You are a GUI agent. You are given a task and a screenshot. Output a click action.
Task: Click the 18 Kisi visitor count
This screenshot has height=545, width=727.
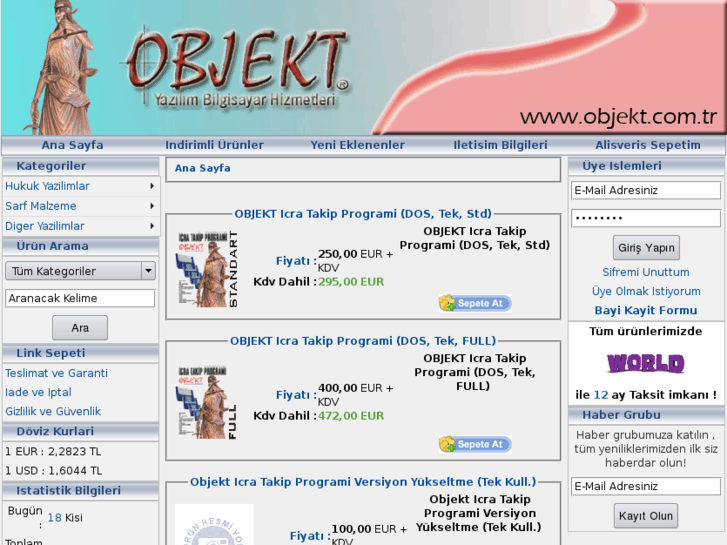click(65, 518)
